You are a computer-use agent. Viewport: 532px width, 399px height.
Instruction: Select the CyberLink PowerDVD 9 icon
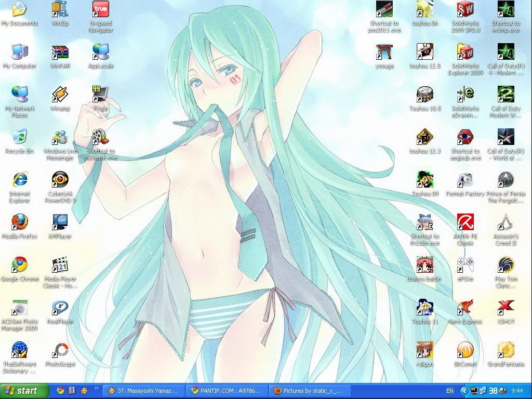pyautogui.click(x=60, y=179)
